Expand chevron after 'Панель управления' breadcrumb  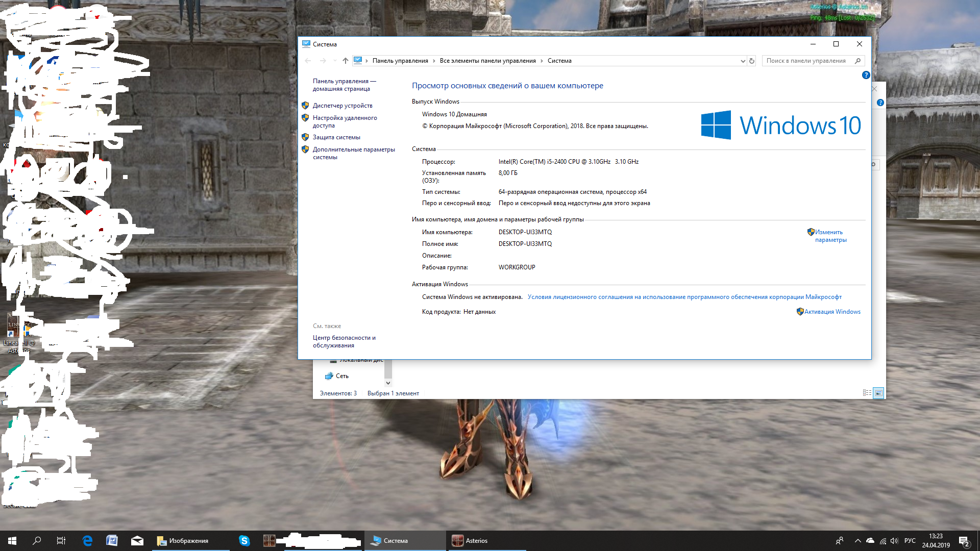coord(434,61)
